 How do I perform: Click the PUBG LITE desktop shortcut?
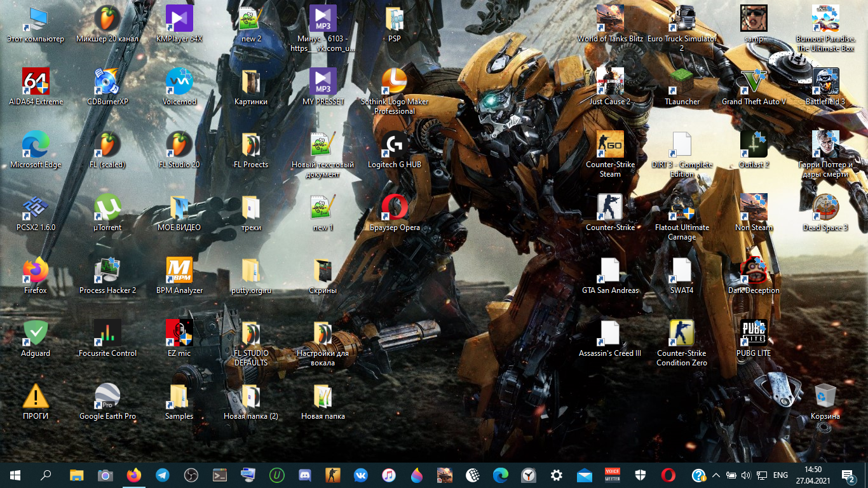[754, 334]
